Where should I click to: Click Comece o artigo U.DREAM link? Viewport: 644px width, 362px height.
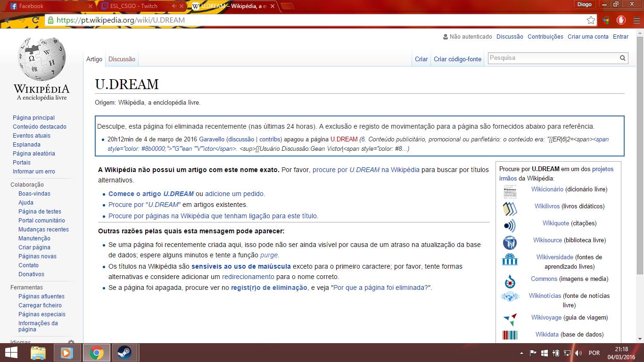pyautogui.click(x=151, y=194)
